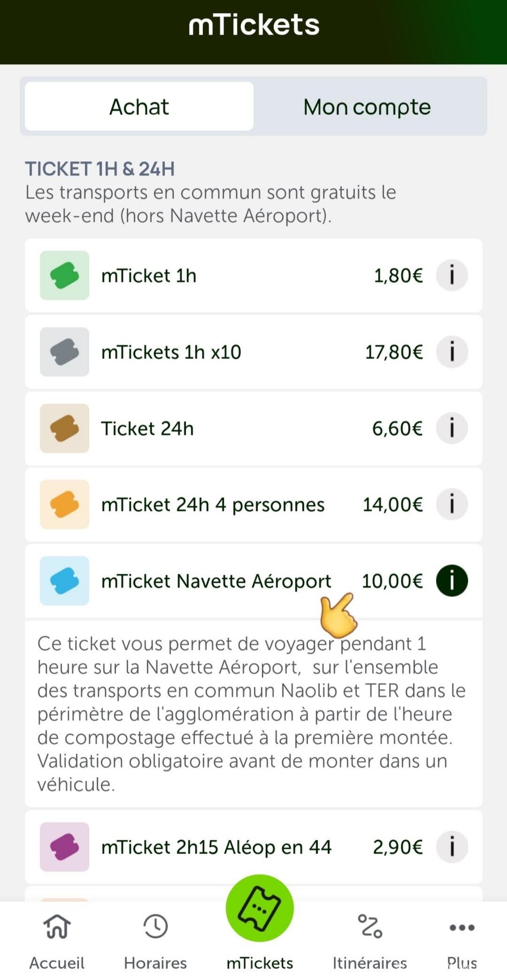Select the Achat tab
The image size is (507, 980).
[x=139, y=106]
